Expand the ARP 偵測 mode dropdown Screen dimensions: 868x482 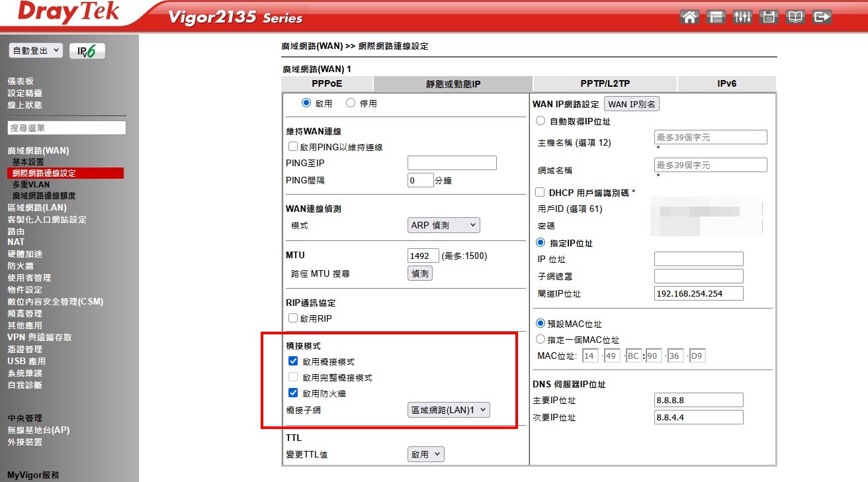443,225
